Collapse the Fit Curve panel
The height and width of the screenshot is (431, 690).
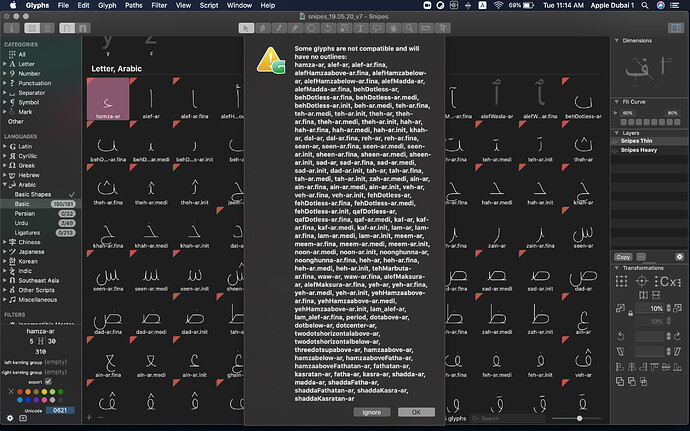pos(617,102)
